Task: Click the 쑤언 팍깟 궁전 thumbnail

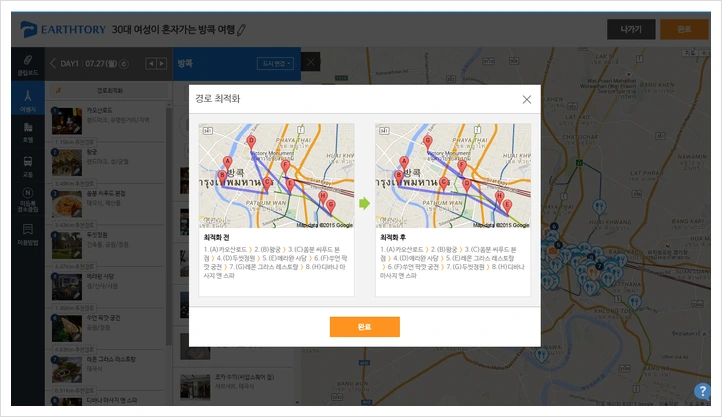Action: 67,328
